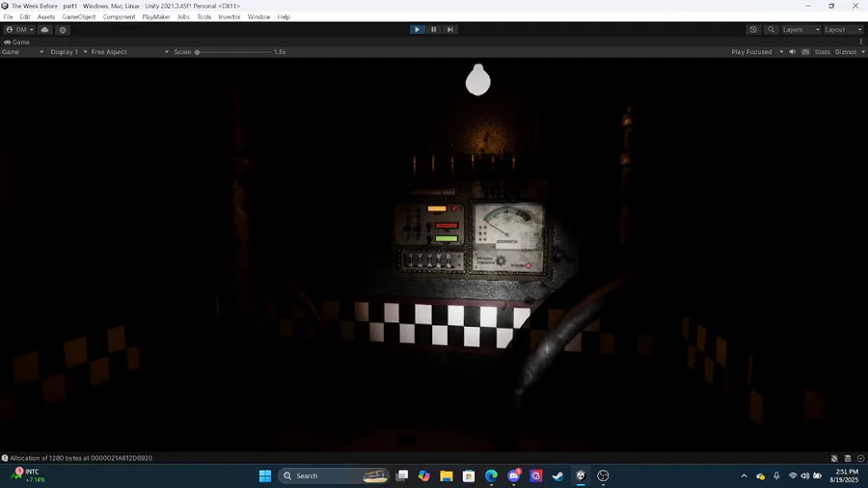Screen dimensions: 868x488
Task: Open the Window menu
Action: (258, 17)
